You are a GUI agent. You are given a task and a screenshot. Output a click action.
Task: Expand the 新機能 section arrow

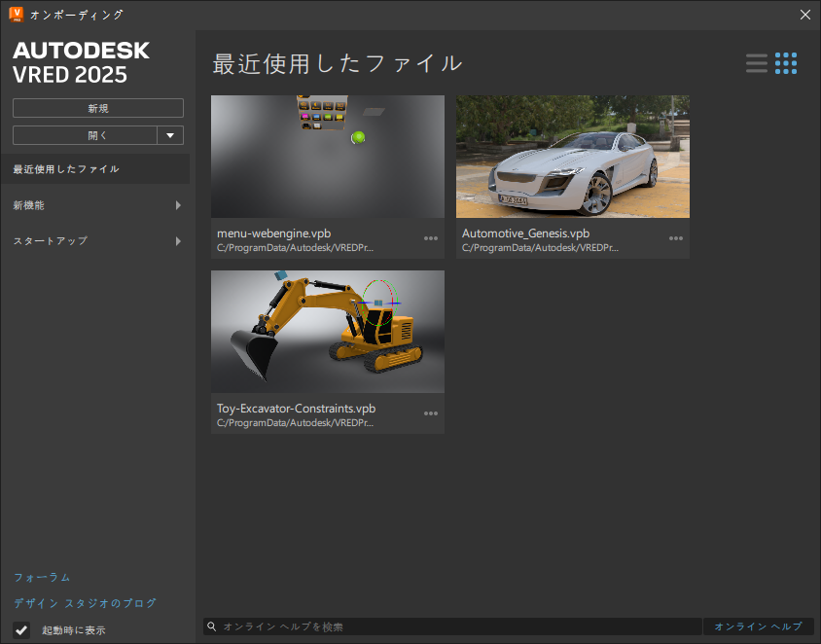[x=178, y=205]
